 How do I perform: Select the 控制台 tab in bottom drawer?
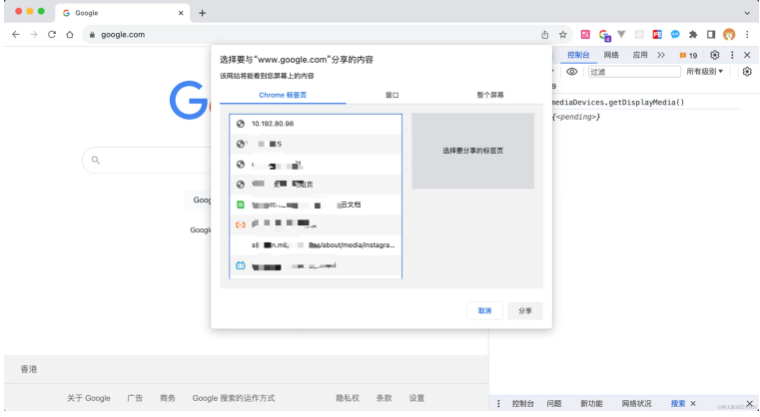(522, 403)
